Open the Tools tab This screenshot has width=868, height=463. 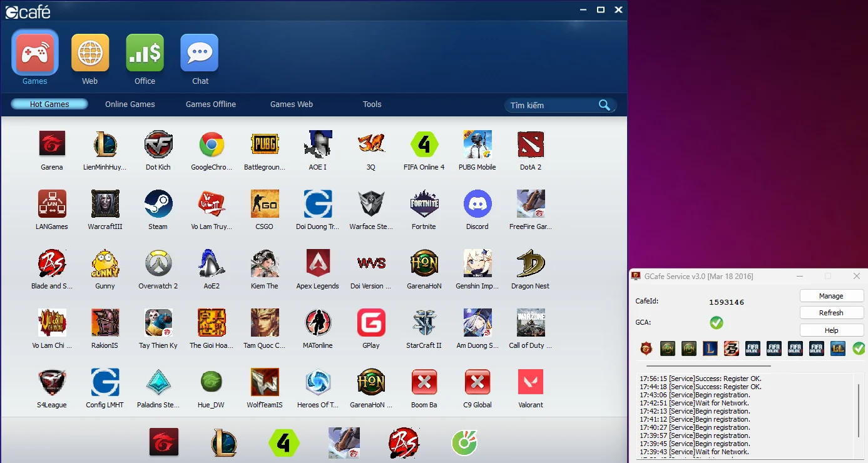[372, 104]
